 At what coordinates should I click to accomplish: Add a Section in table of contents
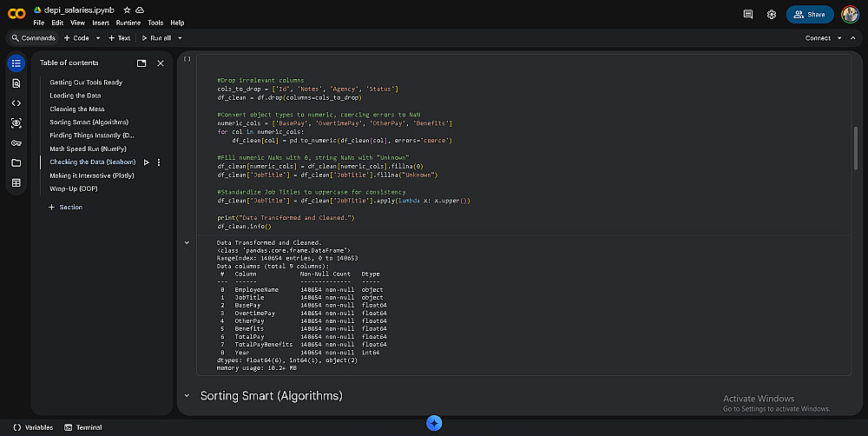65,208
